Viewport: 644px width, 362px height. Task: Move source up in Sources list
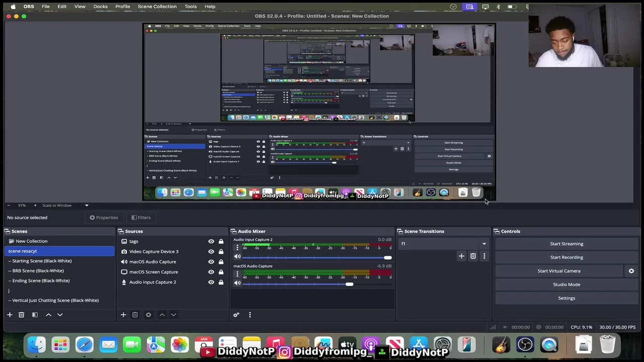pyautogui.click(x=162, y=315)
